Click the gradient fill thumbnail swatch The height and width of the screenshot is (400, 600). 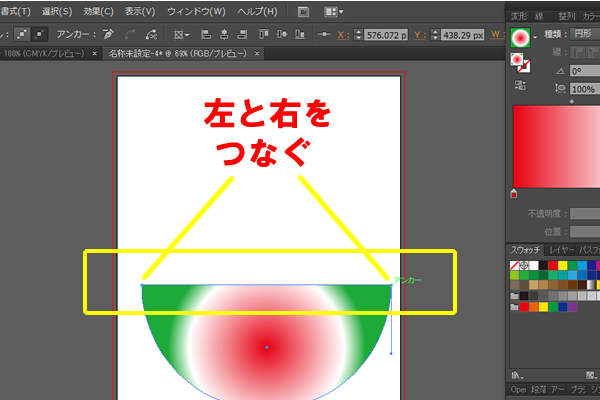[x=519, y=38]
